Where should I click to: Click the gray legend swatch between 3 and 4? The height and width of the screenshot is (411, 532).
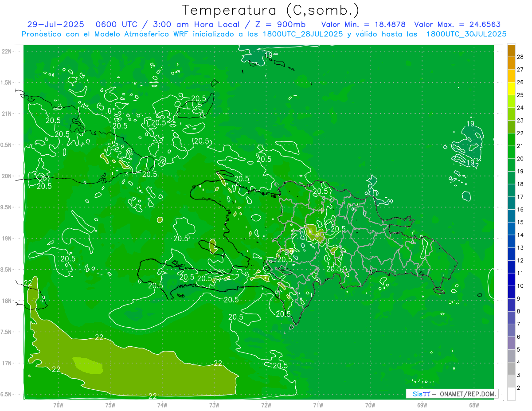tap(511, 369)
